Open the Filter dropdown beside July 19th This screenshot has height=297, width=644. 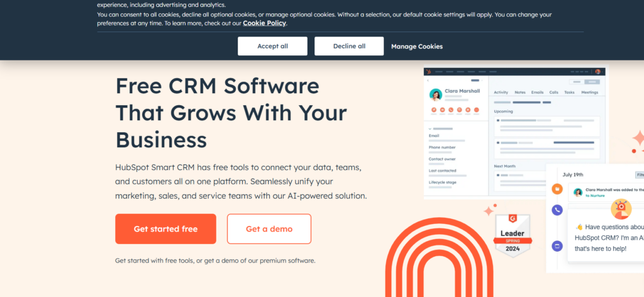click(x=639, y=174)
